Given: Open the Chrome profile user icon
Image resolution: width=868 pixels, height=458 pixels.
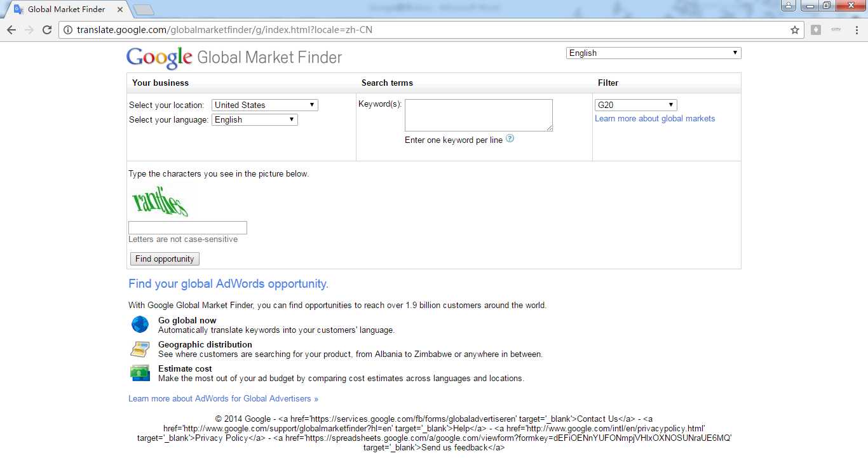Looking at the screenshot, I should coord(788,6).
